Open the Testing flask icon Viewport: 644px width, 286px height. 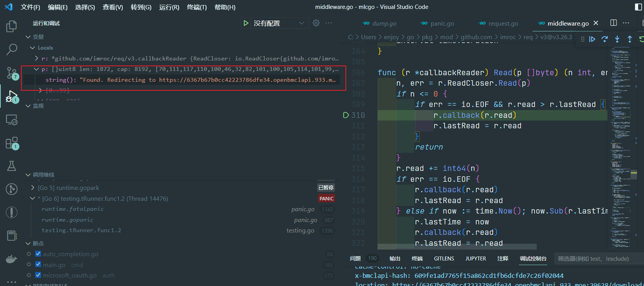(12, 166)
